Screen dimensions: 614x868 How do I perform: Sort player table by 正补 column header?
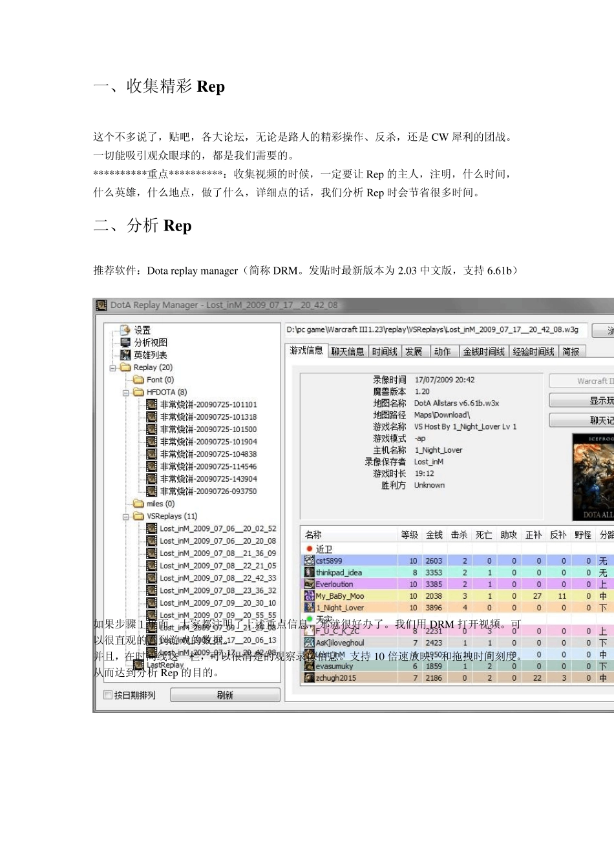pos(533,535)
